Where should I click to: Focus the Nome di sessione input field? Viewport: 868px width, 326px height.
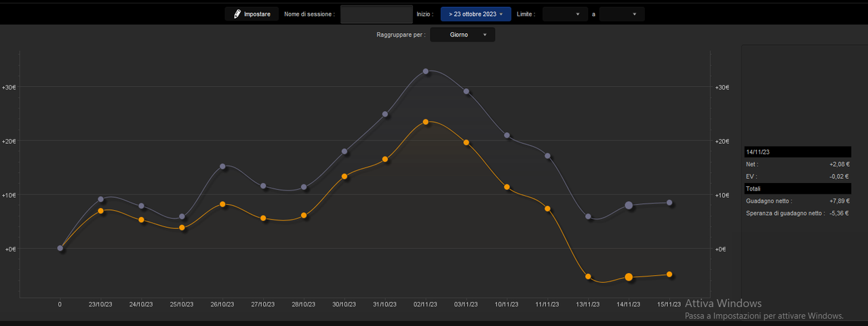coord(376,14)
